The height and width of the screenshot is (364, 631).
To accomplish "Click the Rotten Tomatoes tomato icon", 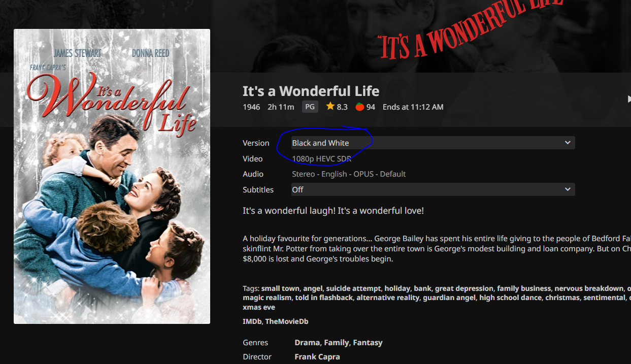I will coord(359,107).
